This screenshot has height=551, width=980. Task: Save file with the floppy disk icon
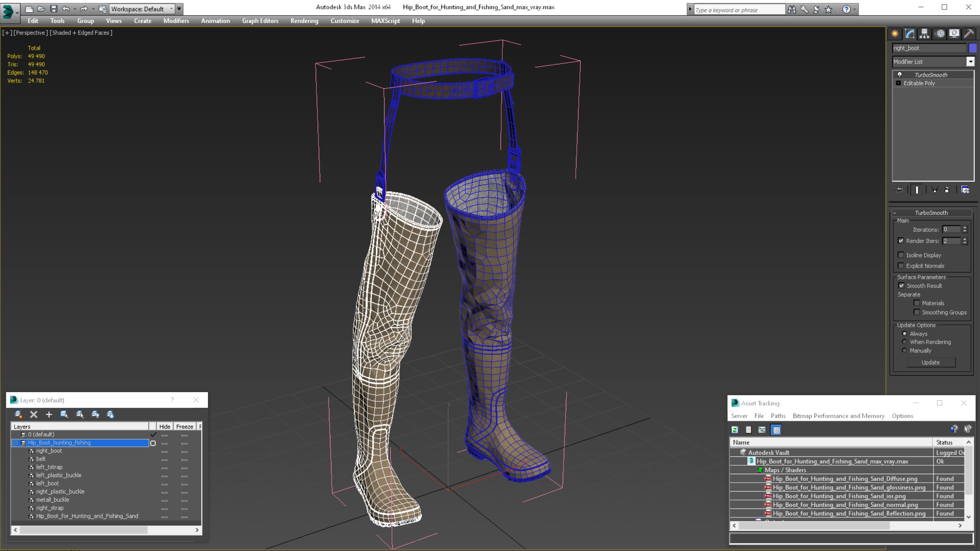point(54,9)
